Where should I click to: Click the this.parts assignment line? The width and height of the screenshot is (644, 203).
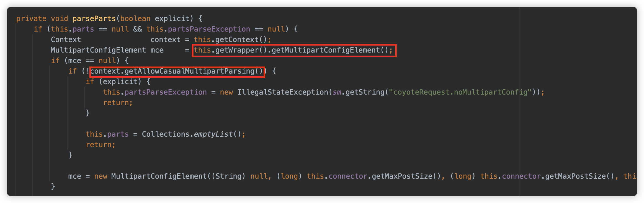[x=166, y=134]
